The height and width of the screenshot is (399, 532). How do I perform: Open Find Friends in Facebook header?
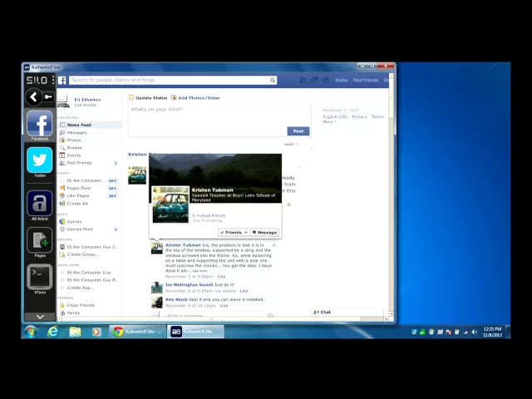(366, 80)
